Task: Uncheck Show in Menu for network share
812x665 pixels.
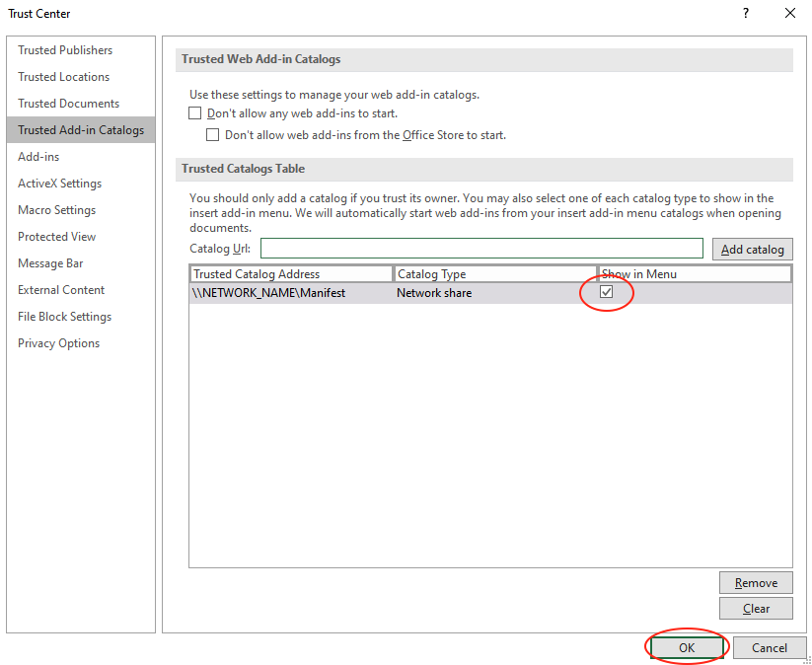Action: pyautogui.click(x=607, y=292)
